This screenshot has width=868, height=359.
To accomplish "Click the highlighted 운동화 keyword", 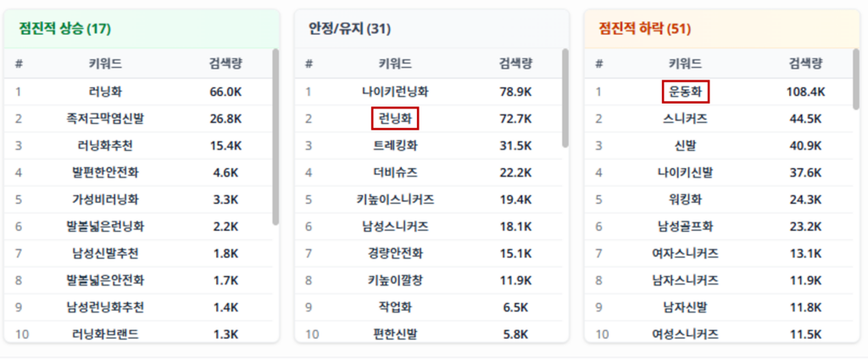I will pos(685,92).
